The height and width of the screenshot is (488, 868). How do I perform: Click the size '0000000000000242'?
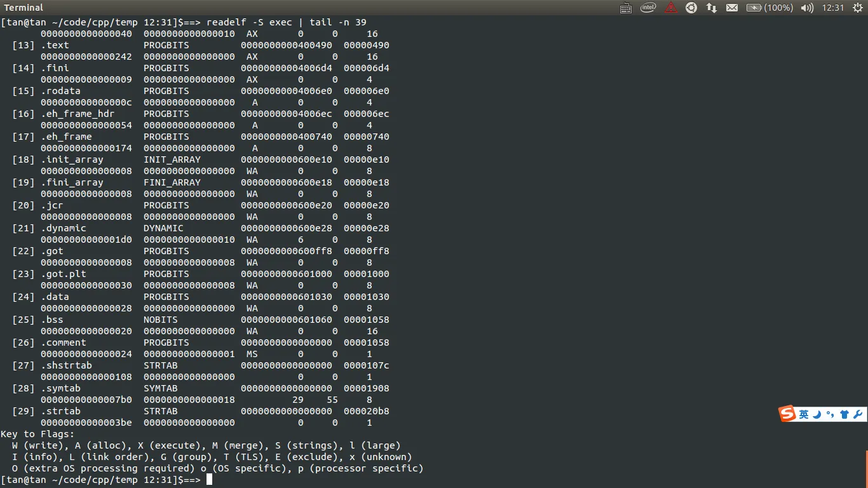point(86,57)
